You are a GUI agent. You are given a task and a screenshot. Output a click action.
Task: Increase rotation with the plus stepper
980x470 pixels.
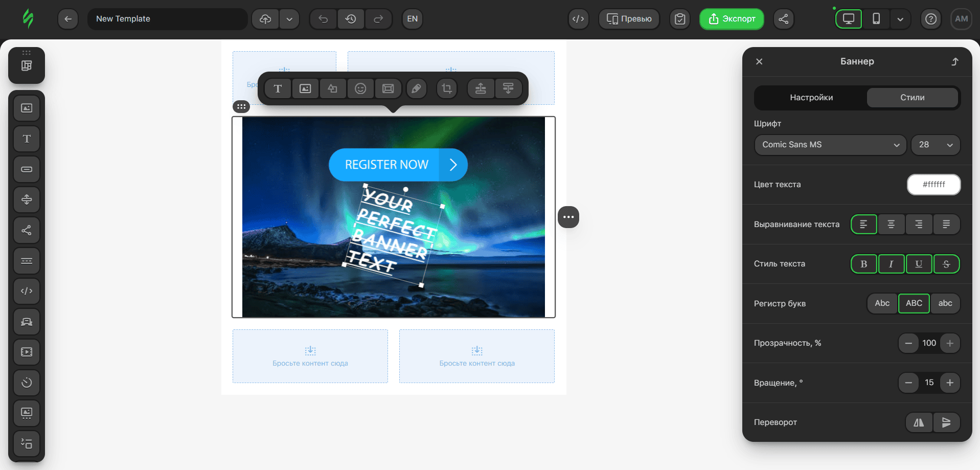[949, 383]
